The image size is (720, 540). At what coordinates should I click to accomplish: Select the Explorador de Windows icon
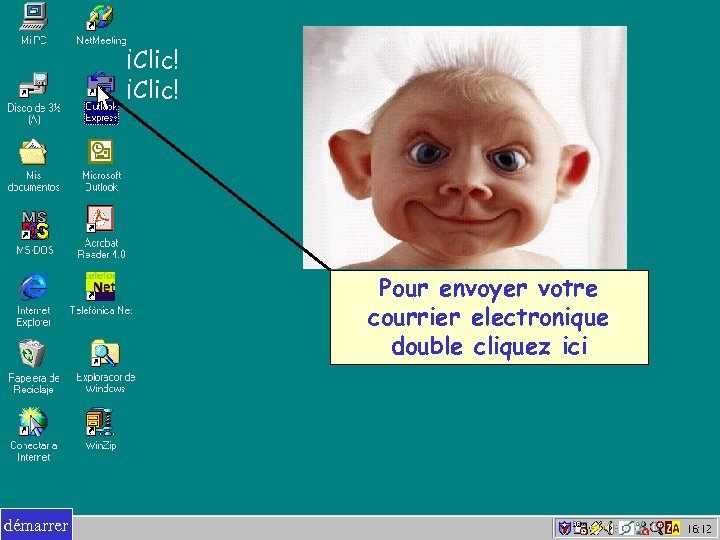pos(105,353)
